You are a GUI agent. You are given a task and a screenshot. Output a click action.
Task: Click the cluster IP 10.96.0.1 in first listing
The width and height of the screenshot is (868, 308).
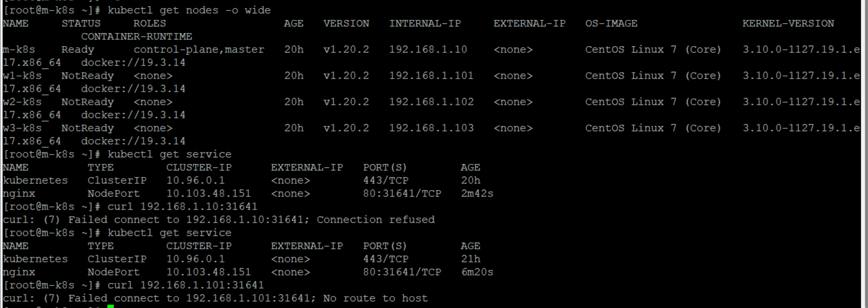(195, 180)
